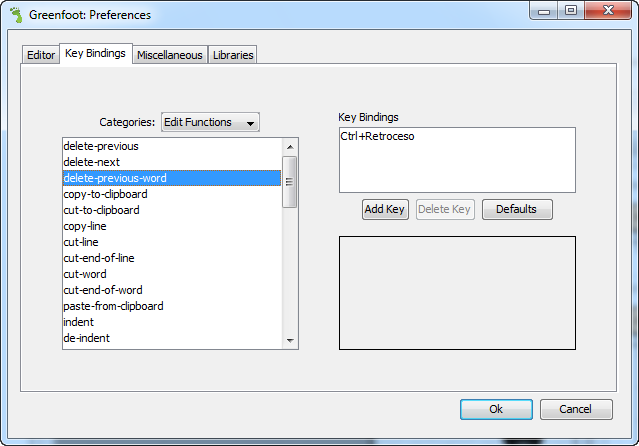Select cut-end-of-word entry

pos(172,290)
